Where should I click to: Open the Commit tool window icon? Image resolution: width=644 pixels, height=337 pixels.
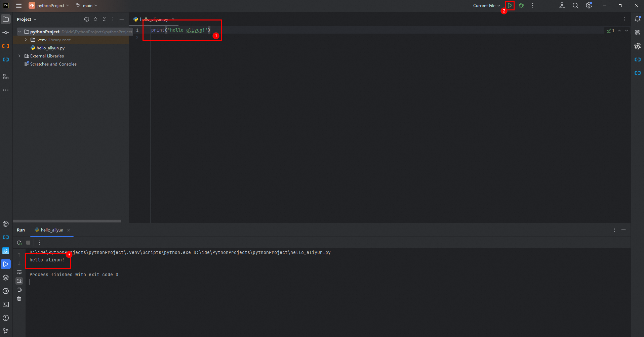tap(6, 33)
